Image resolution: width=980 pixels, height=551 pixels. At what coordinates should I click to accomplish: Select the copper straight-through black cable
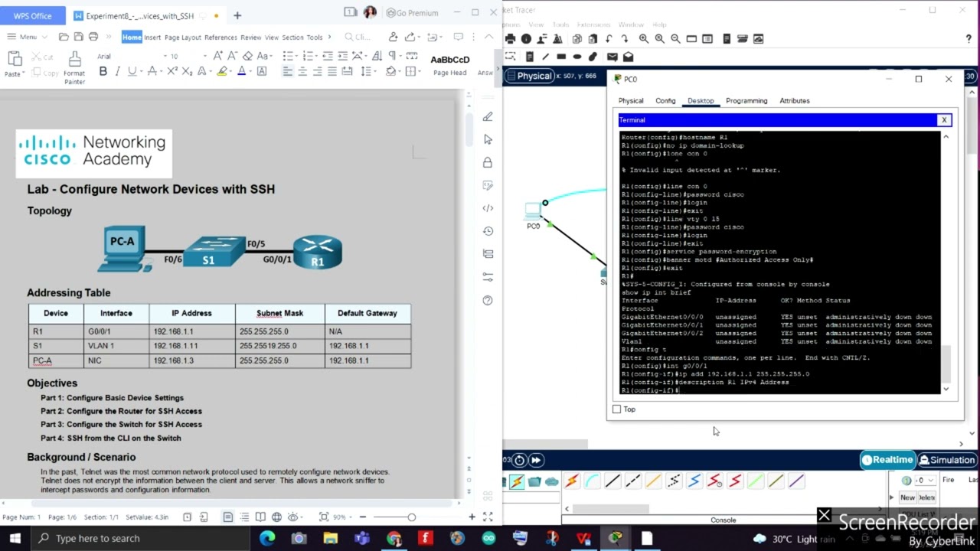click(612, 481)
